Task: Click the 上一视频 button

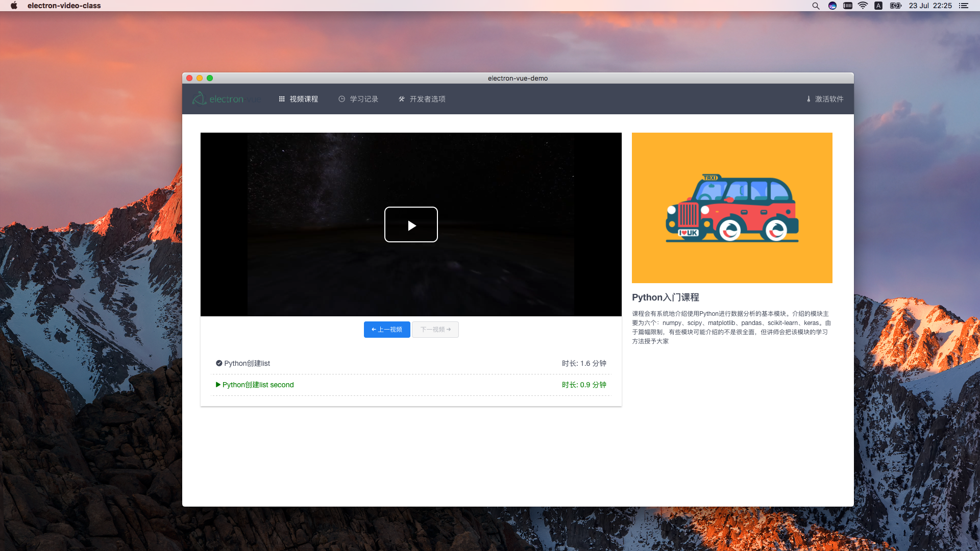Action: tap(386, 330)
